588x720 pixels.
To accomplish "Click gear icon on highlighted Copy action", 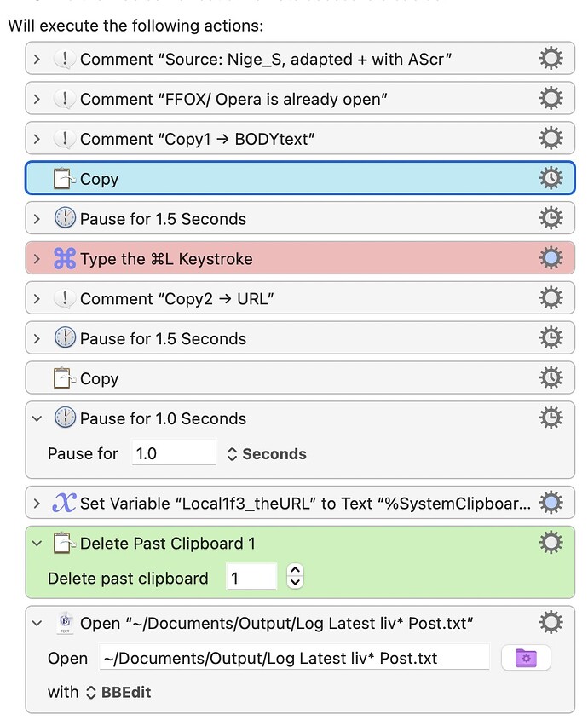I will click(551, 179).
